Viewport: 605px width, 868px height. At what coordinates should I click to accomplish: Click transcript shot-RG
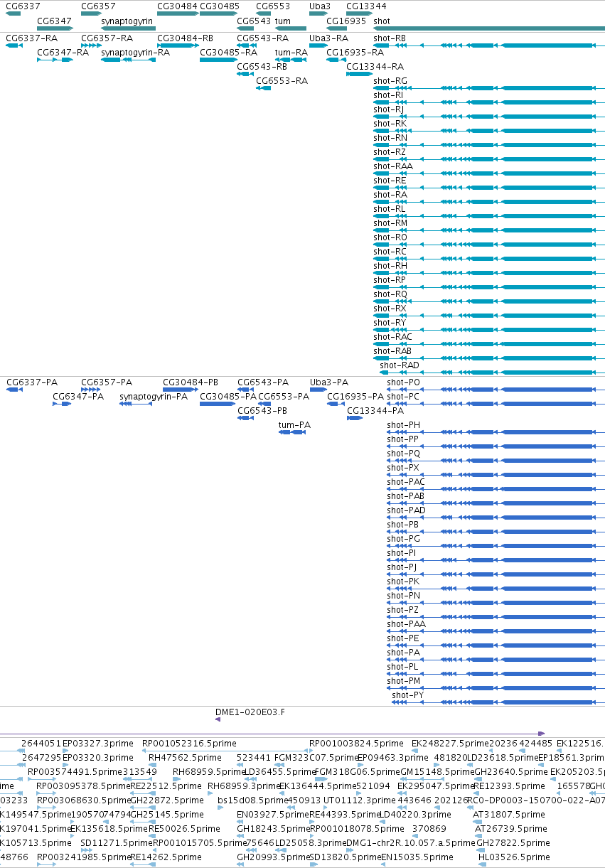[x=390, y=80]
